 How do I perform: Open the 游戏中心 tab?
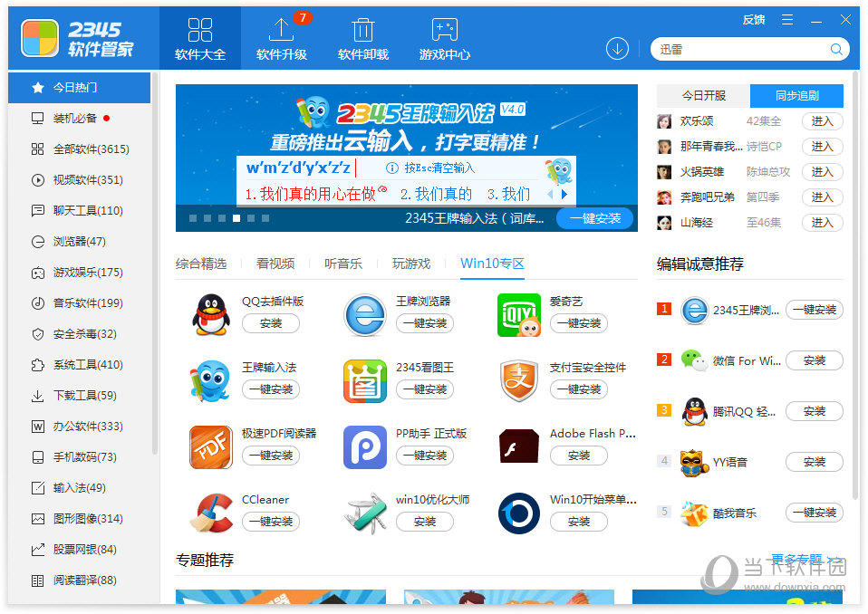tap(445, 38)
